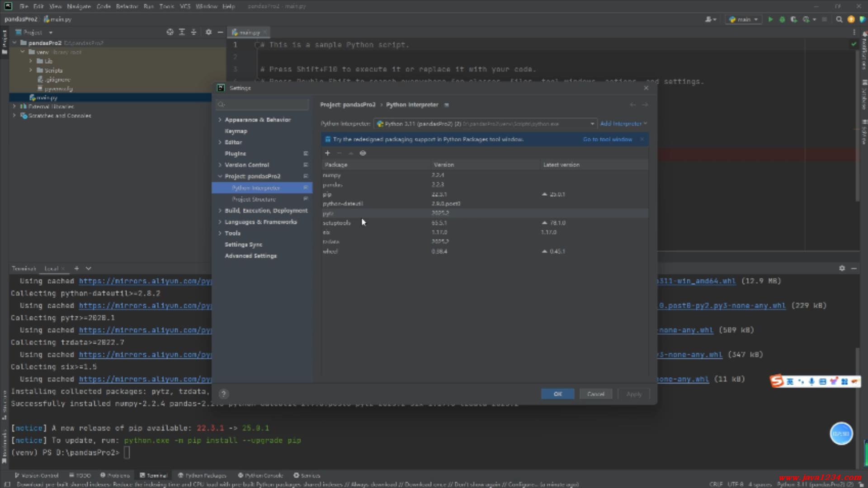Expand External Libraries in project tree
Image resolution: width=868 pixels, height=488 pixels.
[14, 107]
